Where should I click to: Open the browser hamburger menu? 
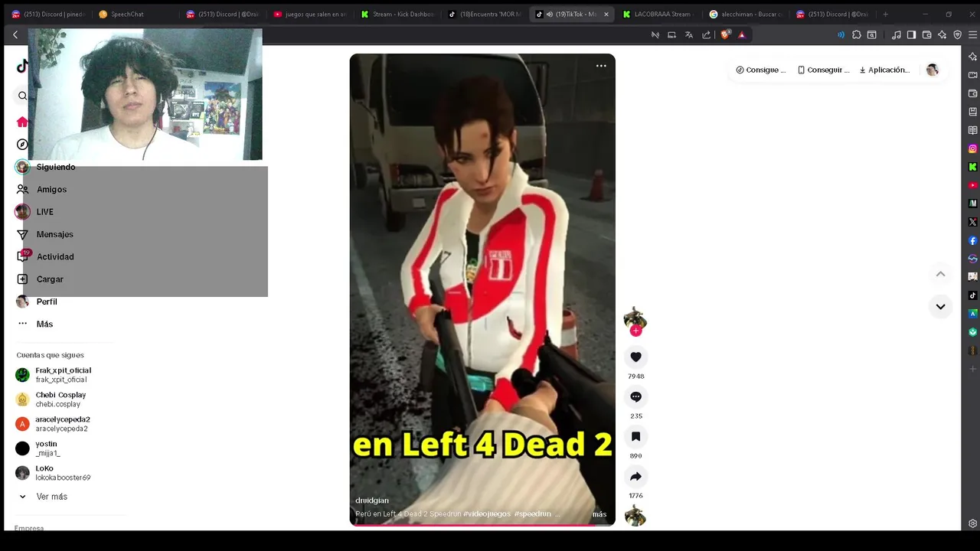click(x=973, y=34)
